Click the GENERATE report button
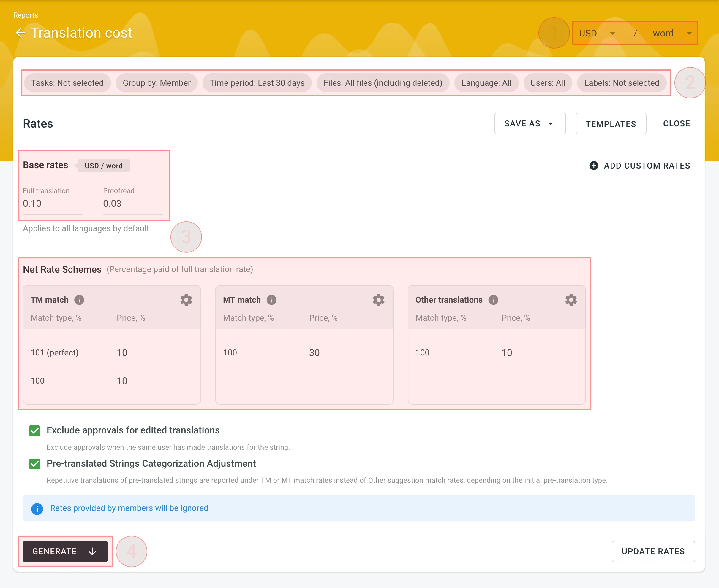 [x=65, y=550]
